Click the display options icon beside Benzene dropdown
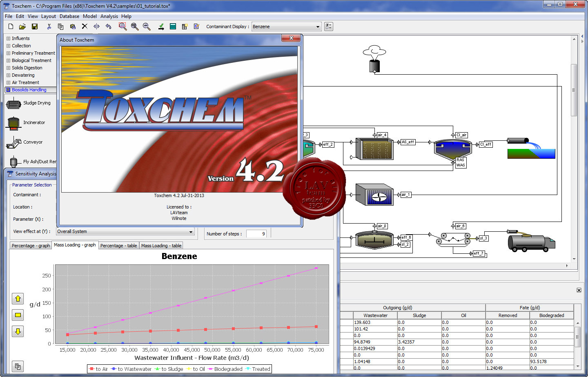Viewport: 588px width, 377px height. (x=329, y=27)
